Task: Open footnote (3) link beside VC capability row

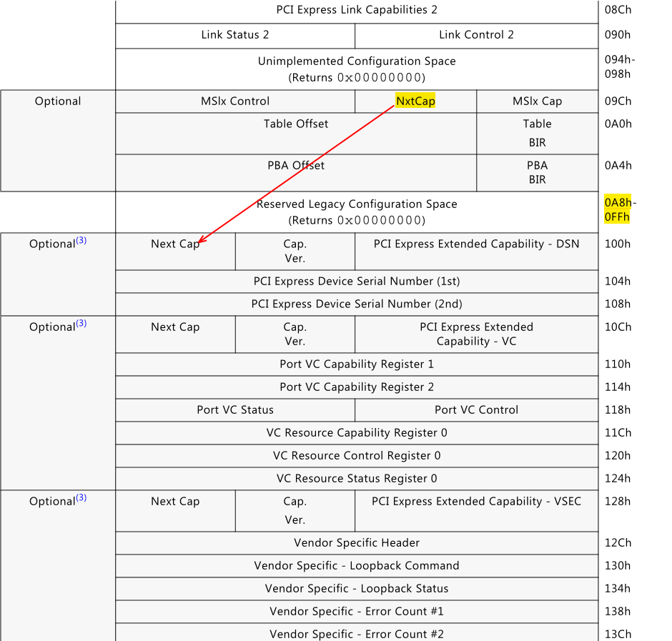Action: tap(81, 324)
